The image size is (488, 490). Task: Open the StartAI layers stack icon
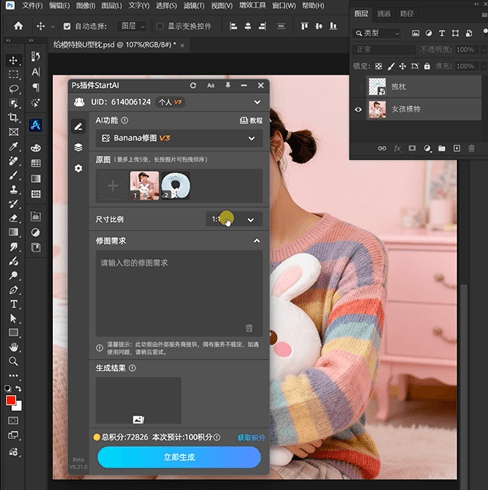coord(78,147)
